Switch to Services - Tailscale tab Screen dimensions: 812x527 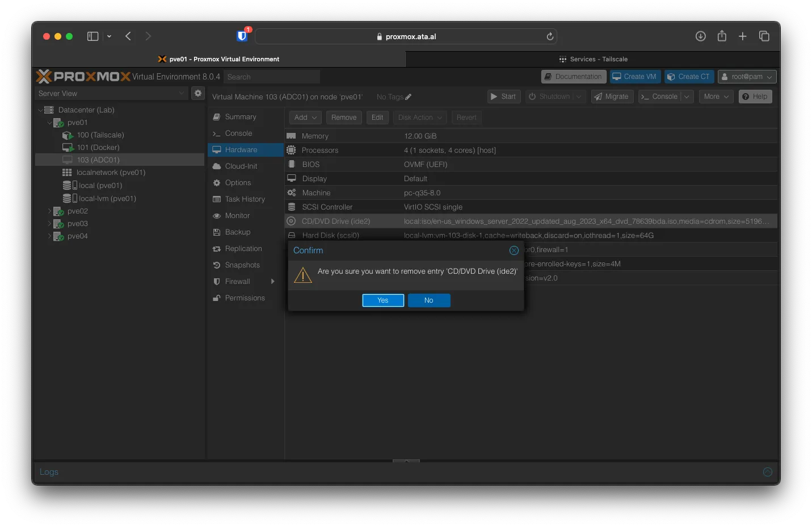593,59
